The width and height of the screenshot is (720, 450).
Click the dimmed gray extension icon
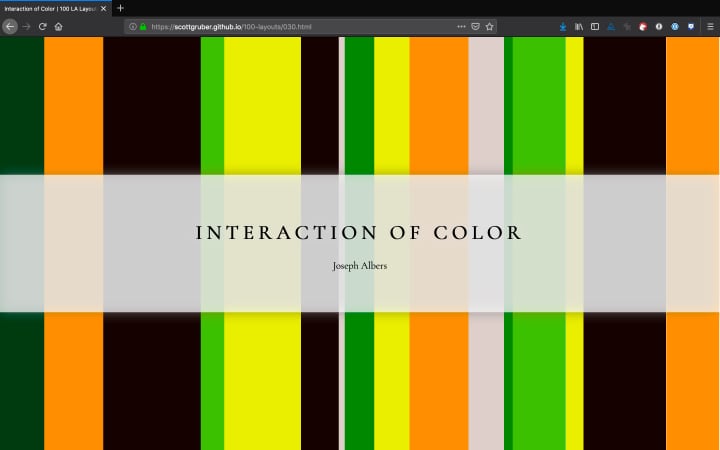627,27
